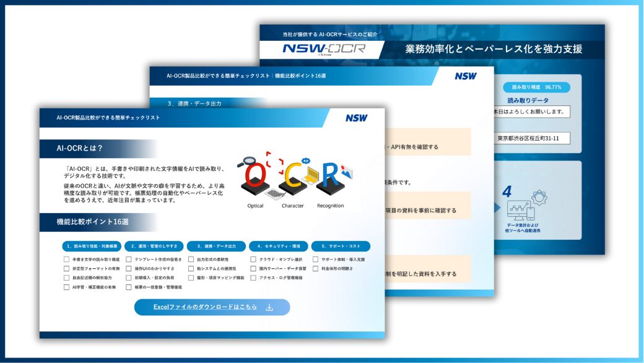Click the 3．連携・データ出力 heading on middle slide
The image size is (644, 363).
194,103
